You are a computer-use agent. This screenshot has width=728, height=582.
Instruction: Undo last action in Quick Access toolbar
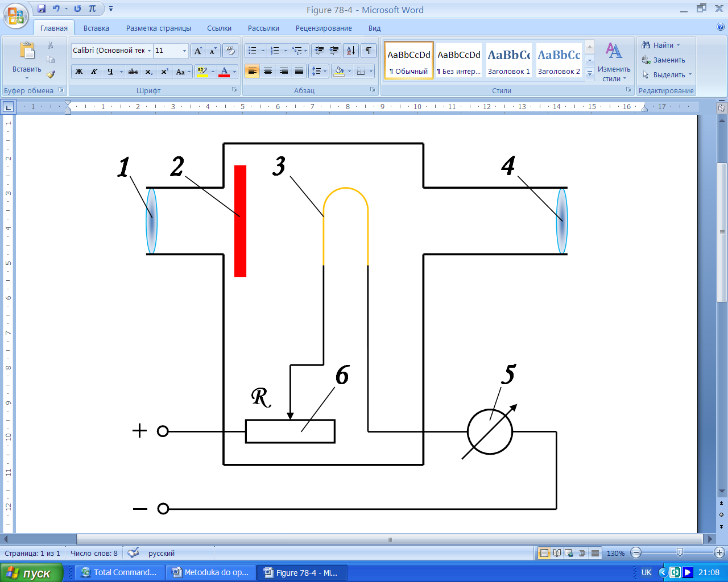56,9
